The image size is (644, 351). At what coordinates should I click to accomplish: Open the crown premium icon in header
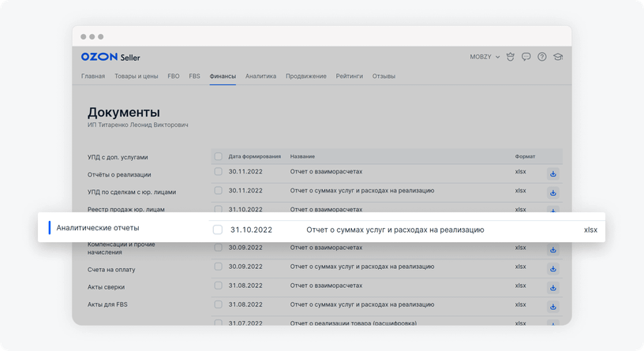pyautogui.click(x=510, y=57)
